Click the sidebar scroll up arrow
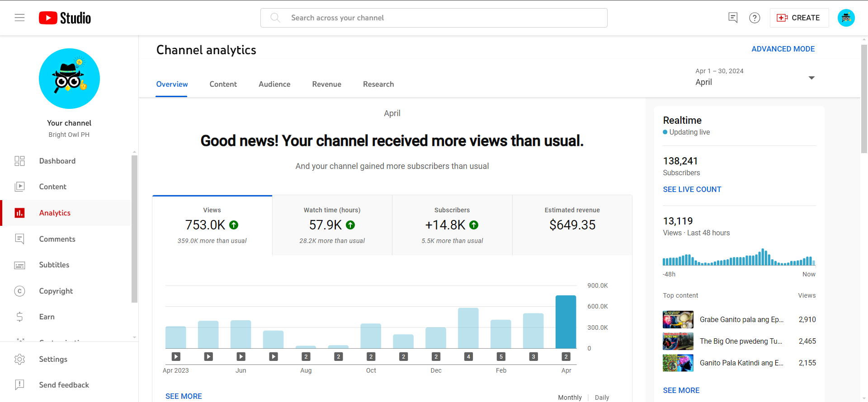Screen dimensions: 868x402 point(134,152)
